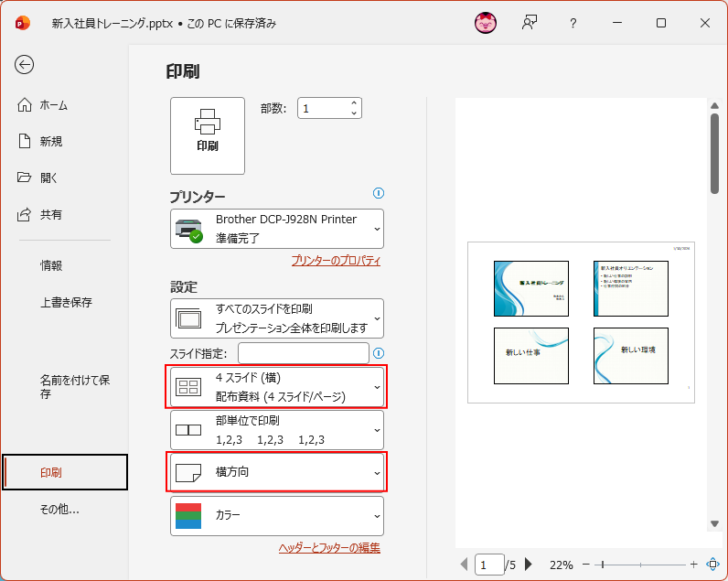Image resolution: width=728 pixels, height=581 pixels.
Task: Click the large 印刷 printer button
Action: tap(208, 136)
